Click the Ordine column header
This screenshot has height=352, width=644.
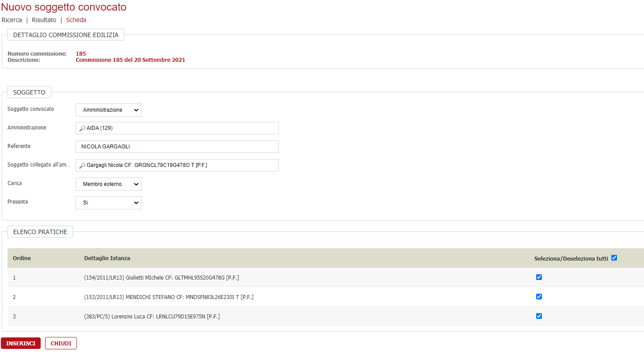(x=22, y=258)
